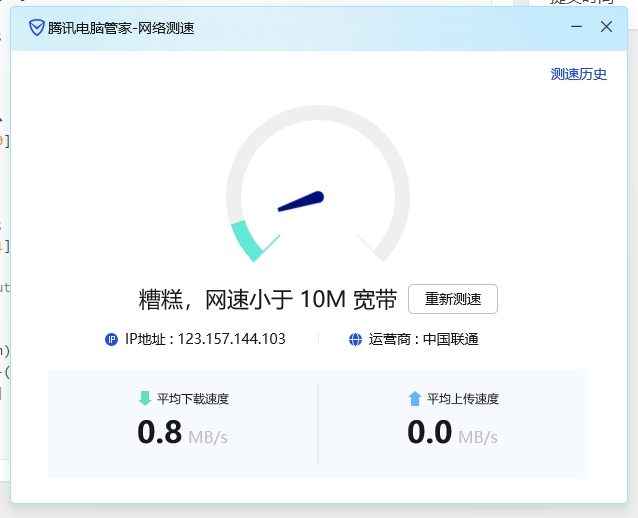Click the 0.0 MB/s upload speed value
The height and width of the screenshot is (518, 638).
[x=452, y=433]
